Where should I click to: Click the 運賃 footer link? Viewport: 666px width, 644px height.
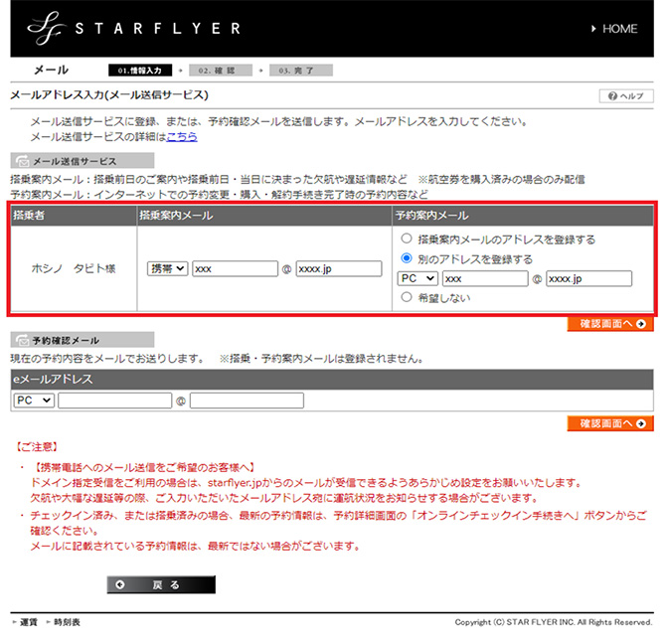pyautogui.click(x=28, y=622)
